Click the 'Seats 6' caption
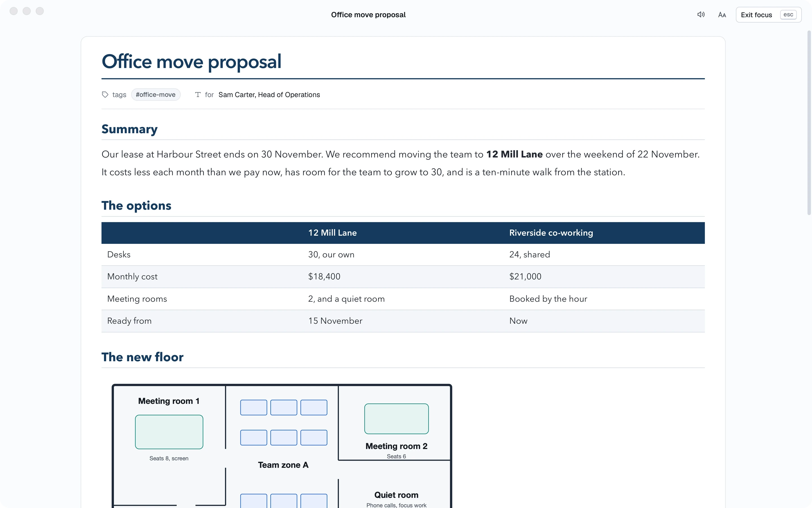The image size is (812, 508). coord(396,457)
